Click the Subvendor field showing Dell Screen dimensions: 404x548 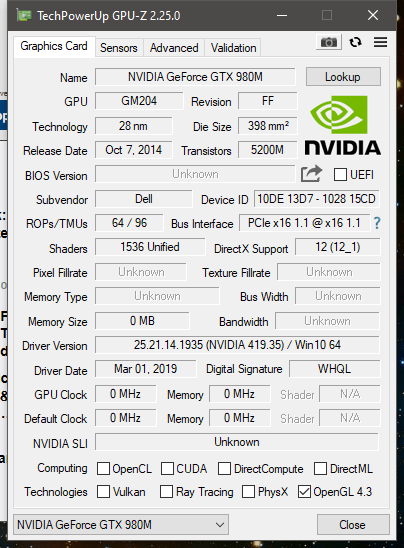click(144, 199)
